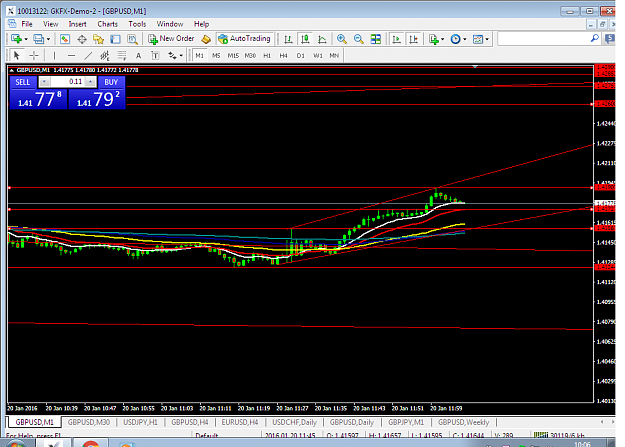Collapse the one-click trading panel triangle
This screenshot has width=625, height=447.
[12, 70]
